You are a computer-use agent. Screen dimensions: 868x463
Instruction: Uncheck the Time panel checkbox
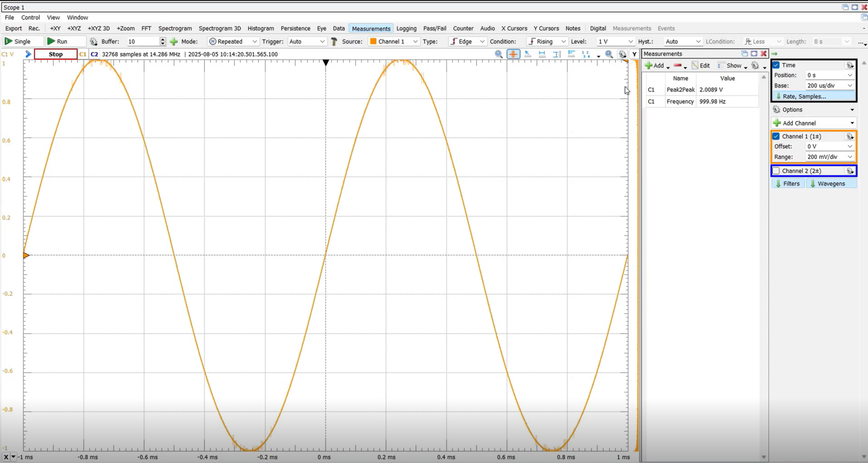click(x=776, y=65)
